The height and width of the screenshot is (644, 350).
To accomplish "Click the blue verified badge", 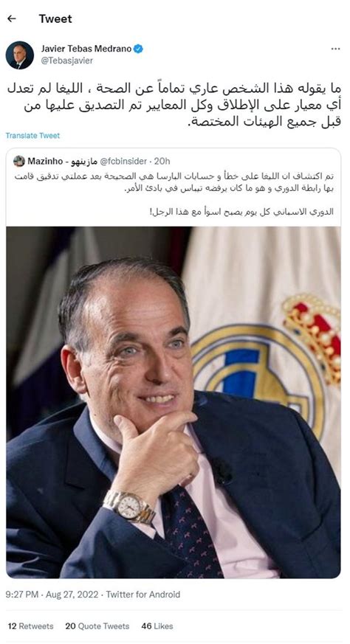I will 139,49.
